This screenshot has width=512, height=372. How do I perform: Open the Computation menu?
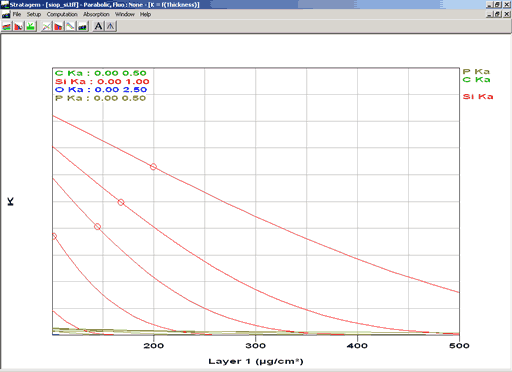point(62,14)
